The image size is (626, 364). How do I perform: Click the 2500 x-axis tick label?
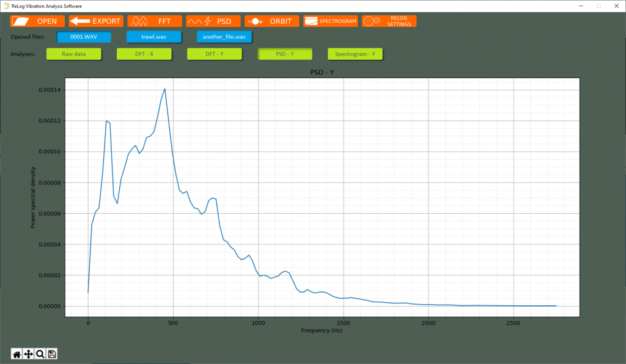pyautogui.click(x=514, y=323)
